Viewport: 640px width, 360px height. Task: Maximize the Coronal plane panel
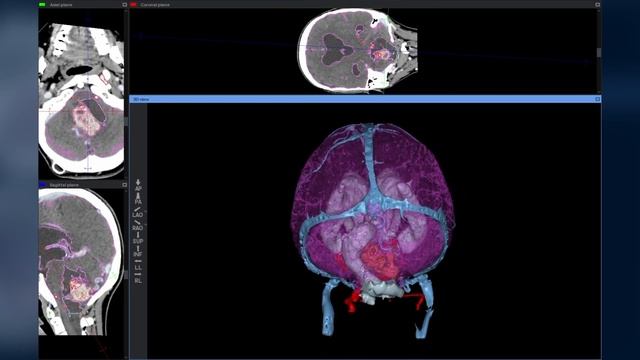pyautogui.click(x=597, y=5)
